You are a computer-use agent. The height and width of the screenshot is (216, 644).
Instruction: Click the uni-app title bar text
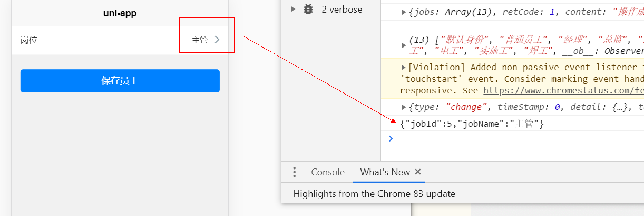click(x=120, y=14)
